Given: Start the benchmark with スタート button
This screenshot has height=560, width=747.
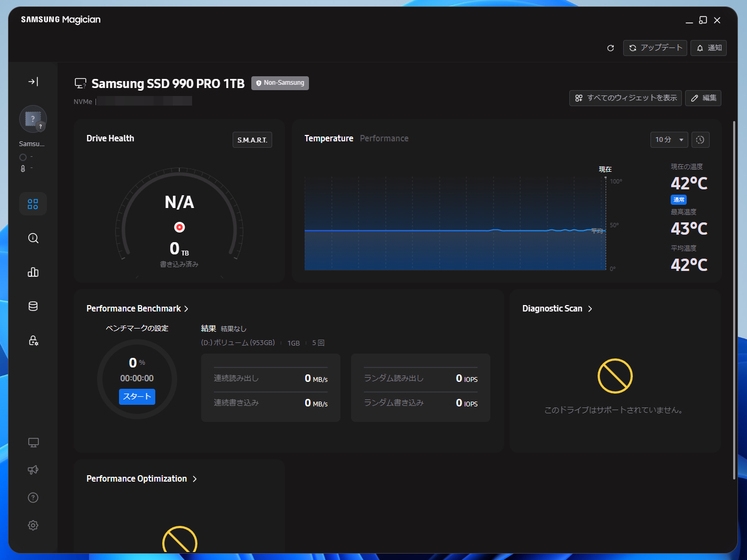Looking at the screenshot, I should (137, 396).
